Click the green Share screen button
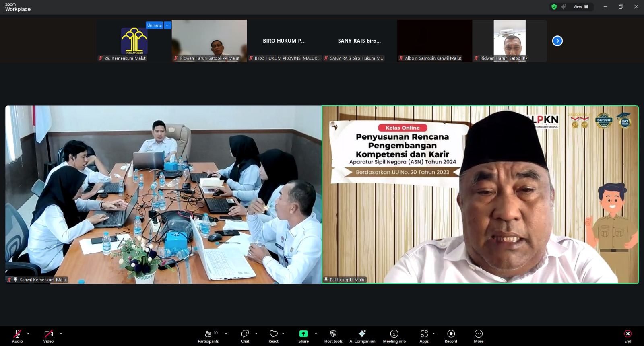The height and width of the screenshot is (346, 644). (x=303, y=336)
